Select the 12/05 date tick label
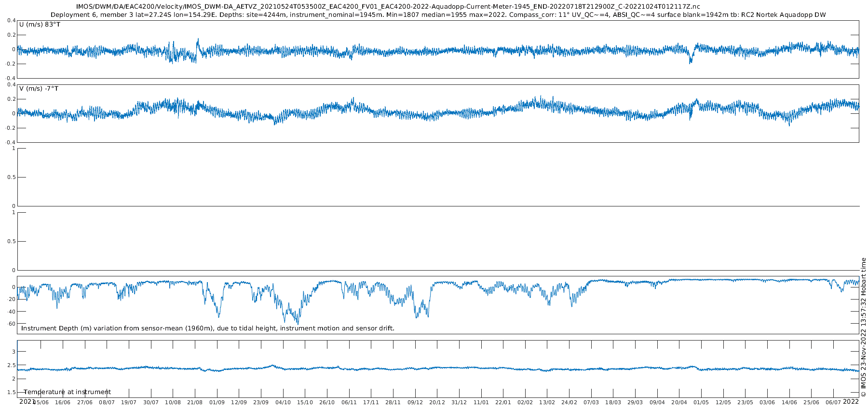 723,402
